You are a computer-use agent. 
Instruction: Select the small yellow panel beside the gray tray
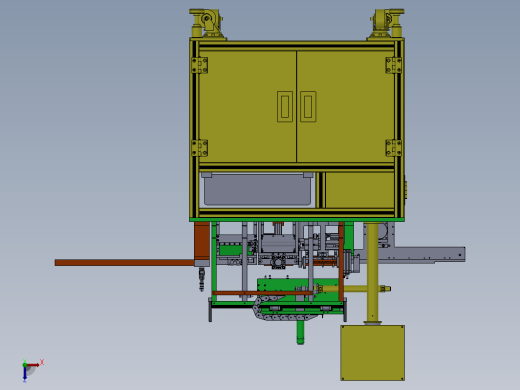pyautogui.click(x=360, y=190)
